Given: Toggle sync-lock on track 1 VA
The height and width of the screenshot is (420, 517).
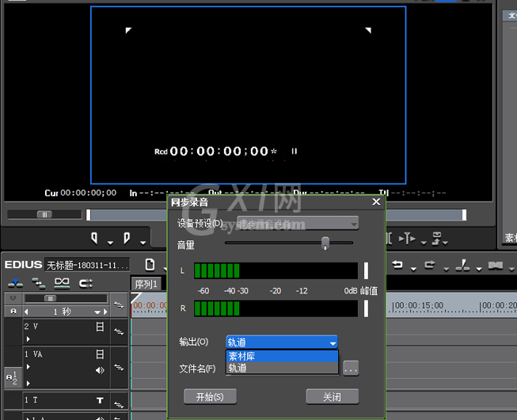Looking at the screenshot, I should point(119,367).
